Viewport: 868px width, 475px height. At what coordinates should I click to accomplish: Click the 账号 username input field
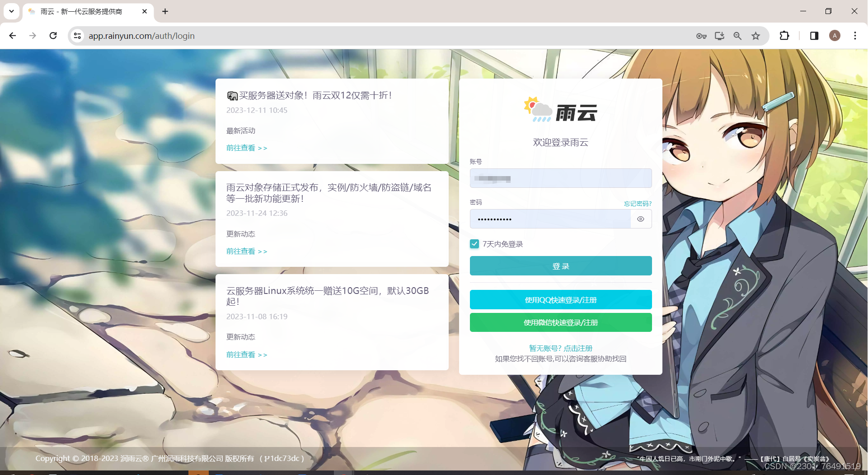[x=561, y=178]
